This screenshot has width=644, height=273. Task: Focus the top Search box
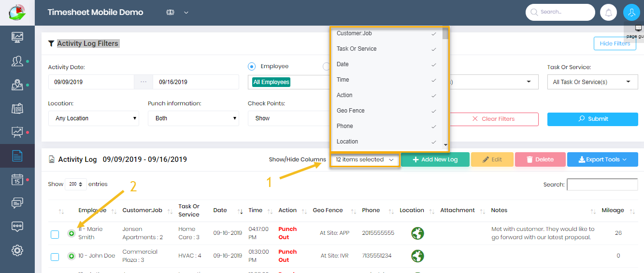tap(560, 12)
